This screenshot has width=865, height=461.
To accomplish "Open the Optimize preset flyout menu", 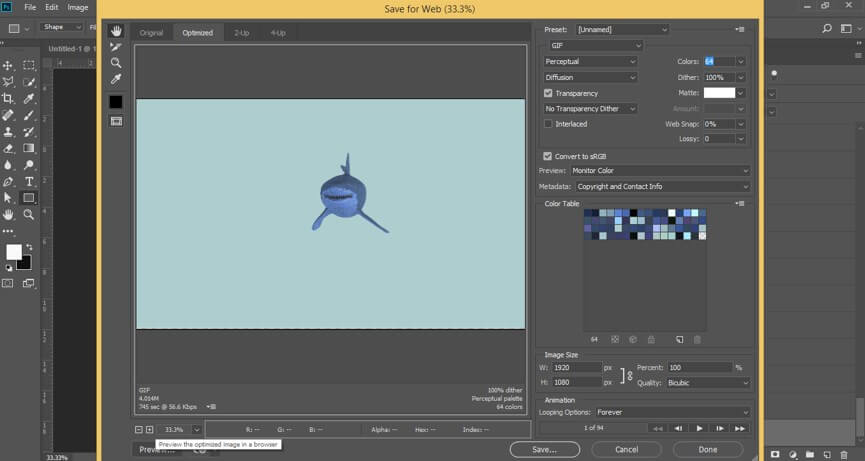I will (740, 30).
